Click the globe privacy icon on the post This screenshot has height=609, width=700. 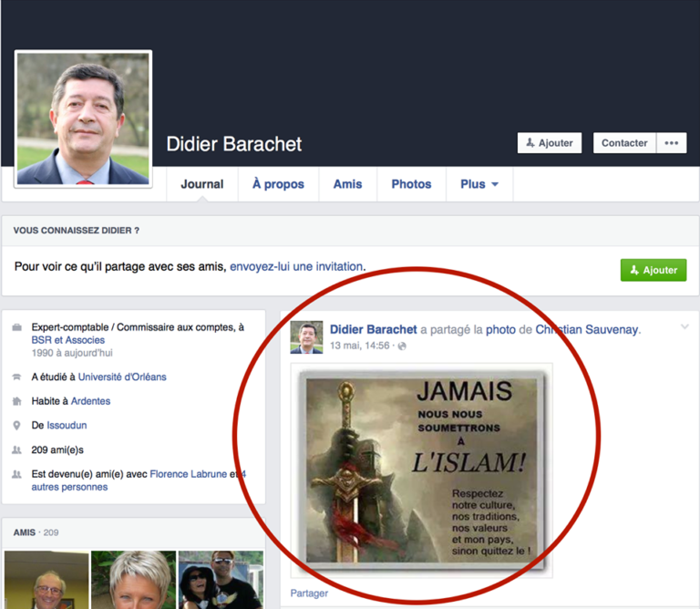pyautogui.click(x=402, y=346)
